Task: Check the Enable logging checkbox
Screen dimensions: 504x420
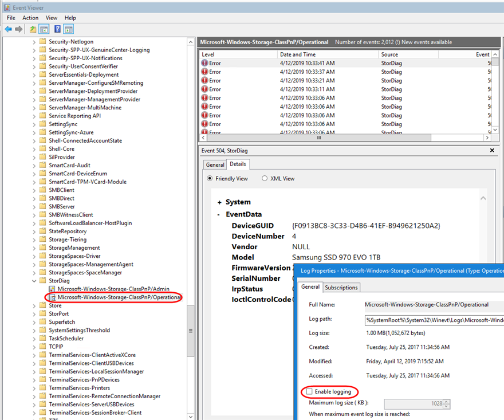Action: click(309, 391)
